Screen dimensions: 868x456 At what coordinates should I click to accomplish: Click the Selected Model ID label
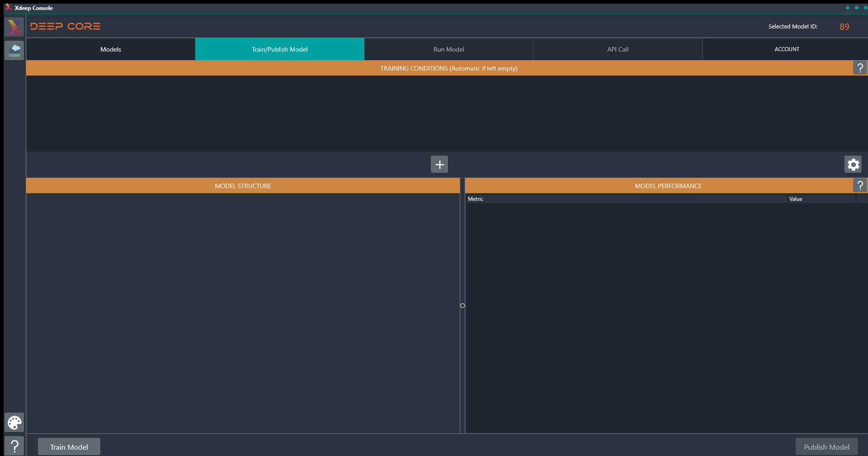click(x=793, y=27)
